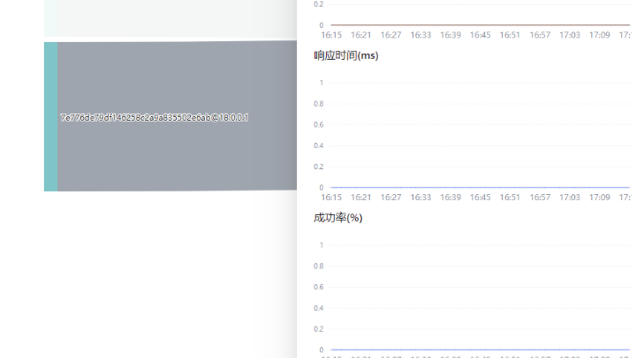Viewport: 644px width, 358px height.
Task: Click the brown data line in topmost chart
Action: tap(480, 25)
